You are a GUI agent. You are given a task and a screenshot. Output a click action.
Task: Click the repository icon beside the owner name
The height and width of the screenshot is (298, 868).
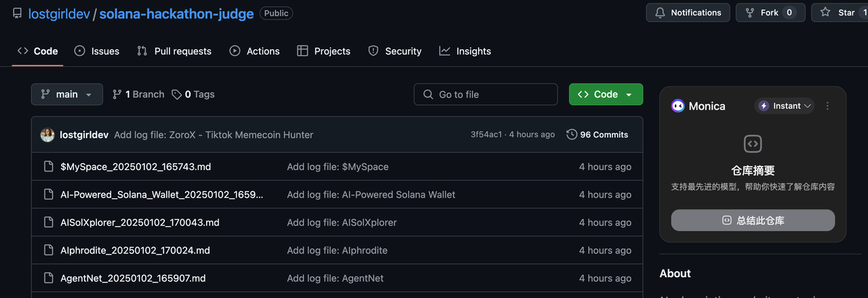point(17,14)
